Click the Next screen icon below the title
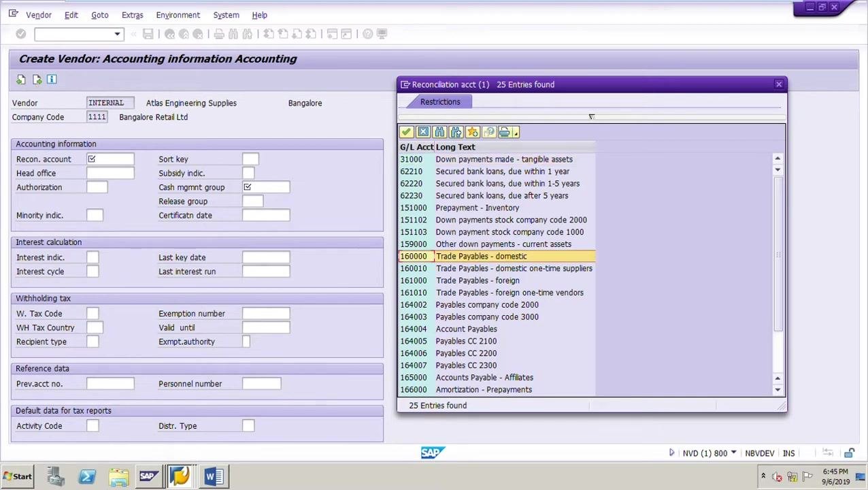The width and height of the screenshot is (868, 490). [37, 80]
